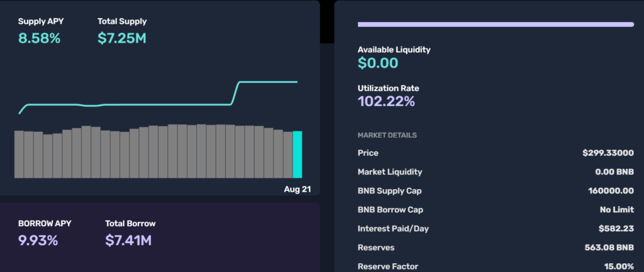
Task: Click the Supply APY label text
Action: tap(41, 21)
